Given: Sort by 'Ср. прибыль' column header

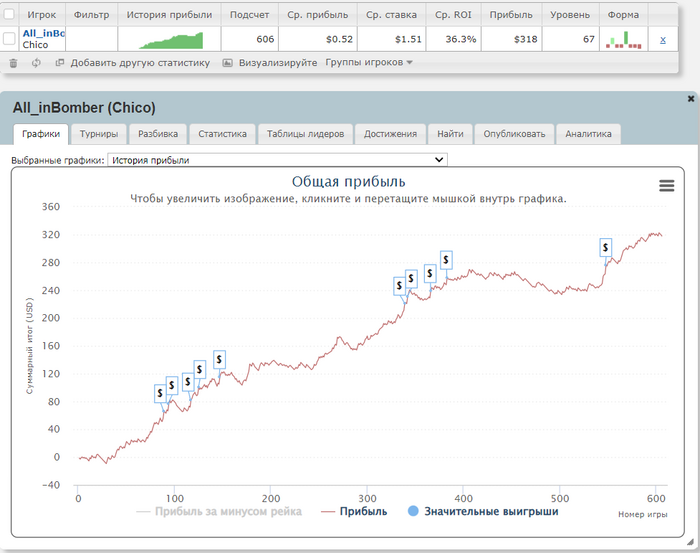Looking at the screenshot, I should click(x=317, y=15).
